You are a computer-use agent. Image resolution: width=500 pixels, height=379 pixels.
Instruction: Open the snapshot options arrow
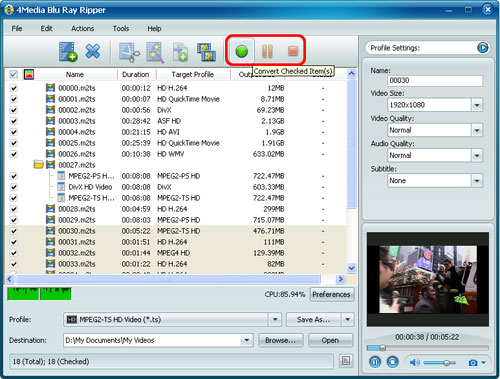pyautogui.click(x=483, y=363)
